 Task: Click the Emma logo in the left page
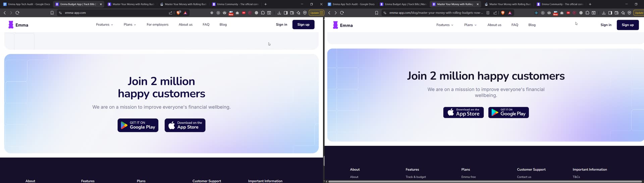coord(18,25)
